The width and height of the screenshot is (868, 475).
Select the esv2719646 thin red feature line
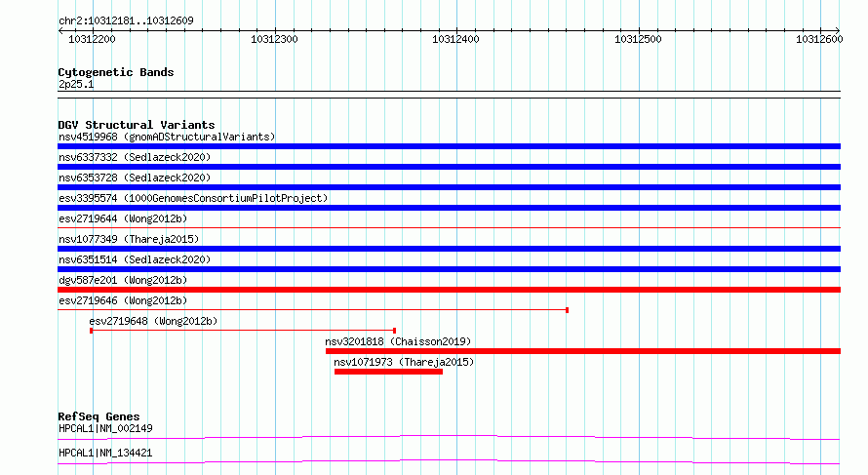click(x=313, y=310)
